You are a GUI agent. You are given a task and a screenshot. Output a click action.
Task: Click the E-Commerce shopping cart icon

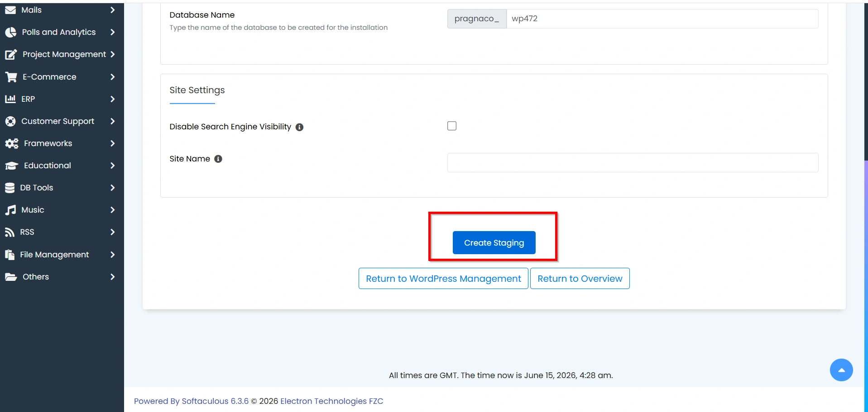[11, 77]
